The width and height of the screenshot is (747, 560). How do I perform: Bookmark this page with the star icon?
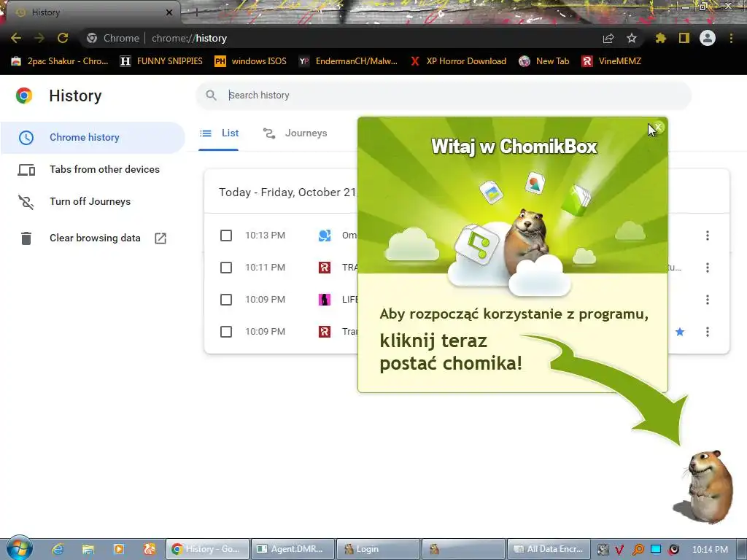[x=632, y=38]
